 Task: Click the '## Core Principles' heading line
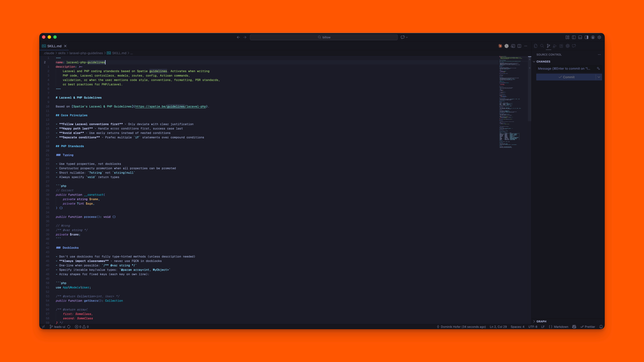[x=71, y=115]
